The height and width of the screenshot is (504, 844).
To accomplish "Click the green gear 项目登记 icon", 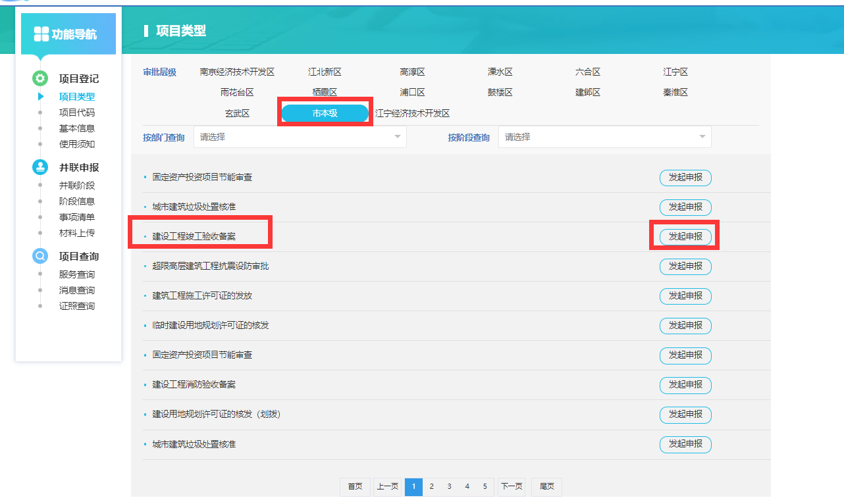I will 40,78.
